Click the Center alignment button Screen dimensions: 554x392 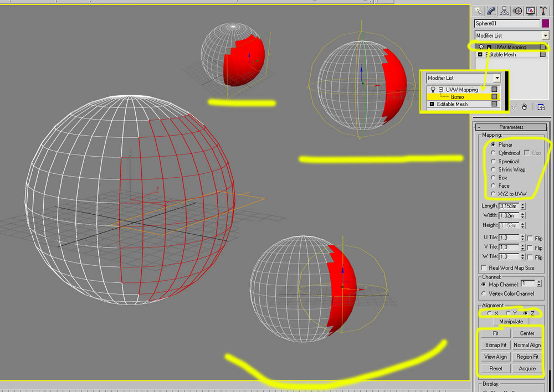527,333
